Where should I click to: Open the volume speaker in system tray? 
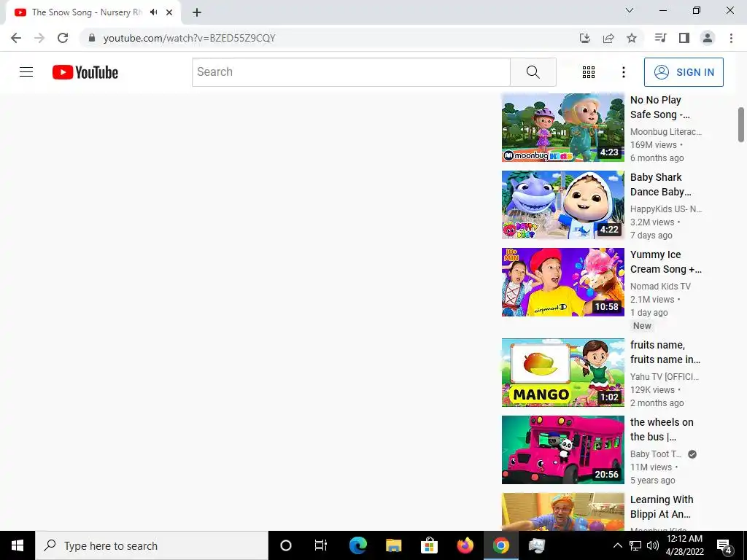653,545
